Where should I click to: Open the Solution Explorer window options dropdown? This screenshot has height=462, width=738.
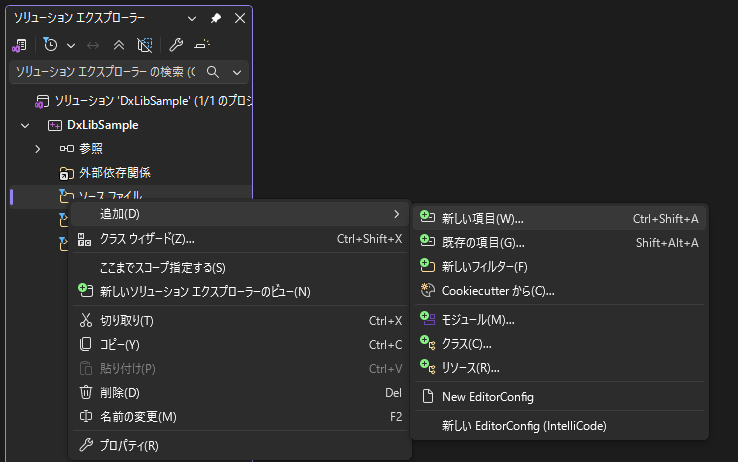click(x=192, y=18)
